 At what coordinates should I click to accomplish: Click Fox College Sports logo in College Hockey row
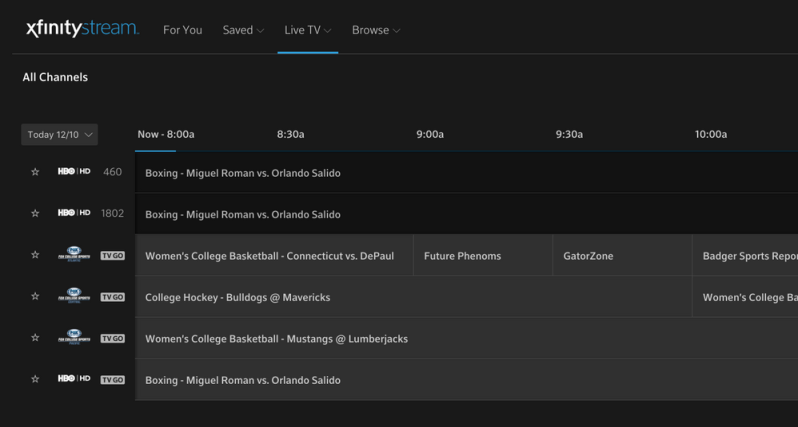pos(74,295)
